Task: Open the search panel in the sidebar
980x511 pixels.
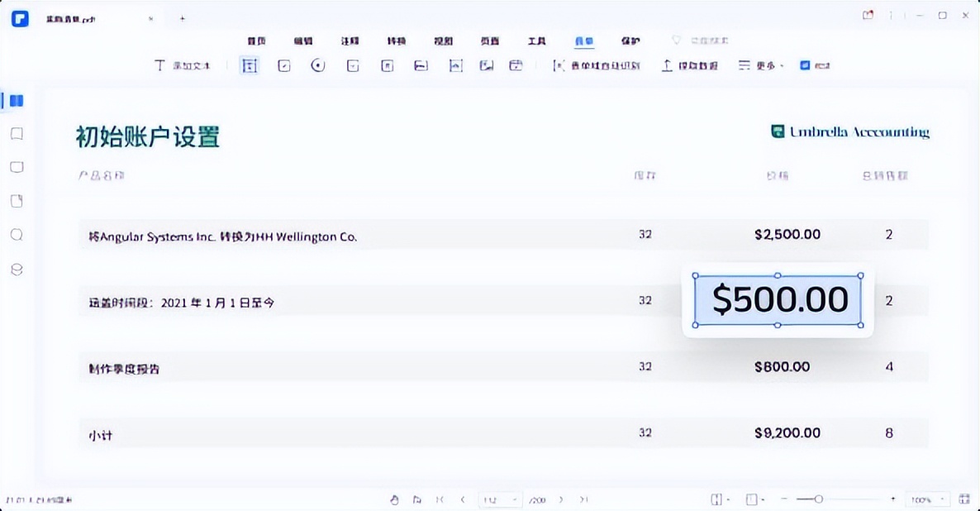Action: point(17,235)
